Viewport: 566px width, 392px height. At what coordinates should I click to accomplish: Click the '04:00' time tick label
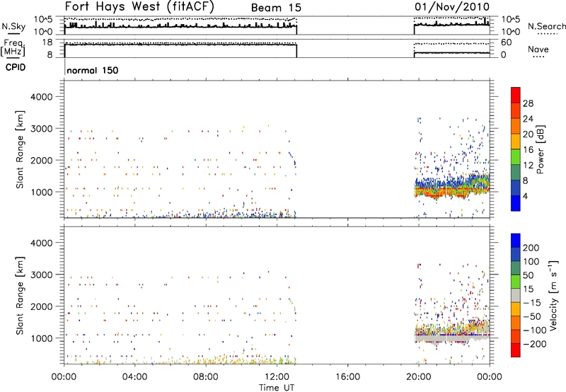coord(134,377)
